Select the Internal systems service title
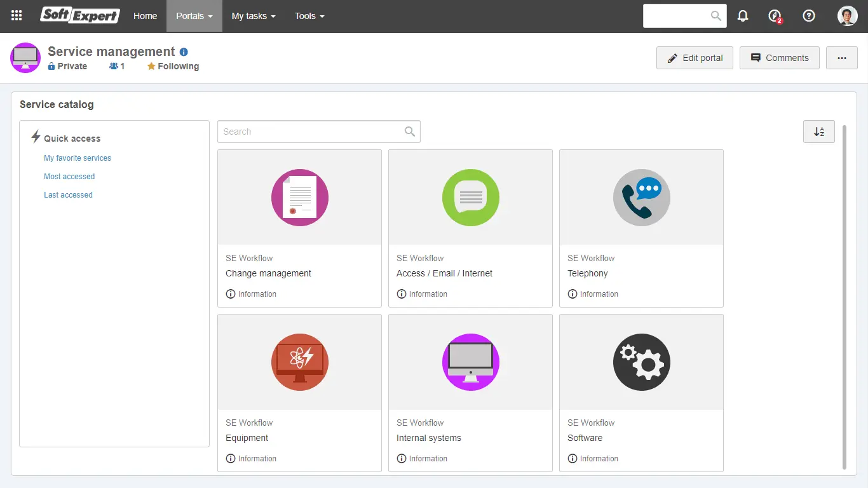868x488 pixels. [x=429, y=438]
